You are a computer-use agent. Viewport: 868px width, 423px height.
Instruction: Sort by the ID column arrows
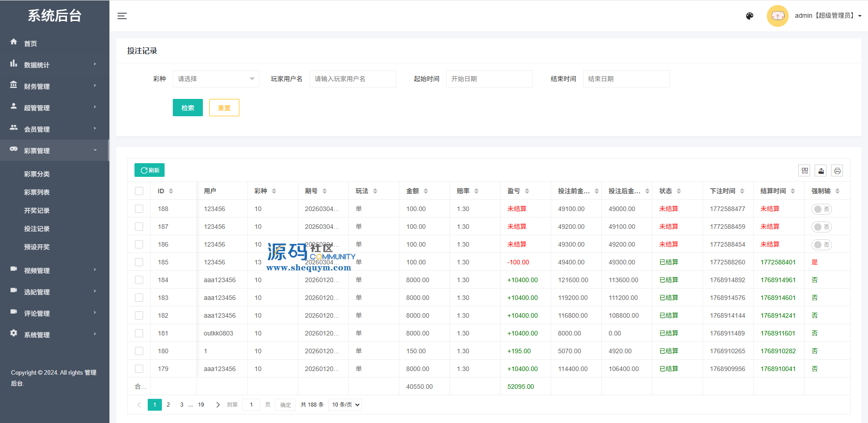(x=171, y=191)
